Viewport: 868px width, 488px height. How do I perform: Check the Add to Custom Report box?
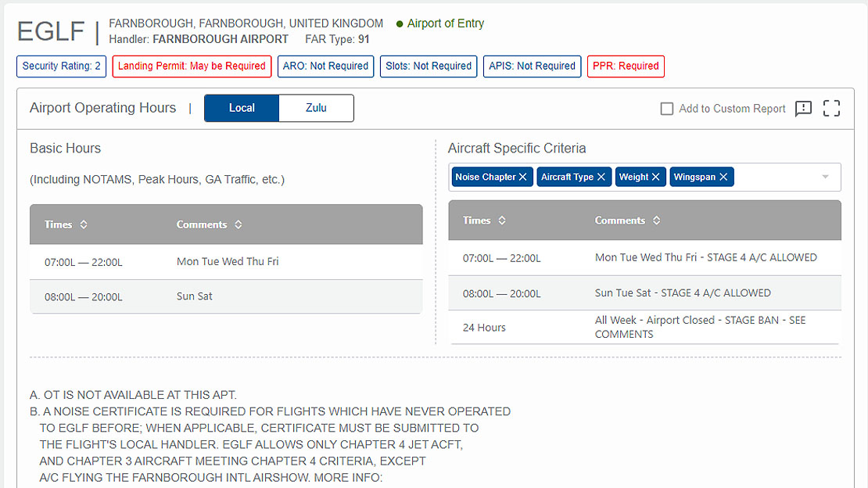click(x=667, y=109)
